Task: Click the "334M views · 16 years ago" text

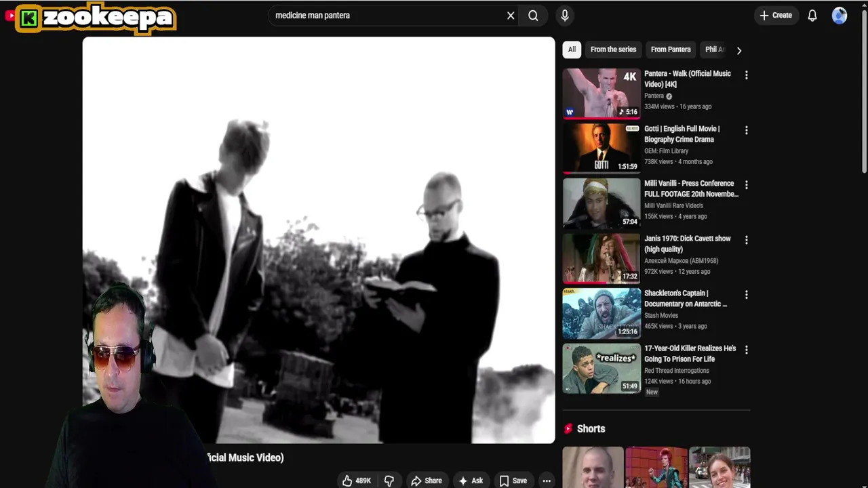Action: coord(677,106)
